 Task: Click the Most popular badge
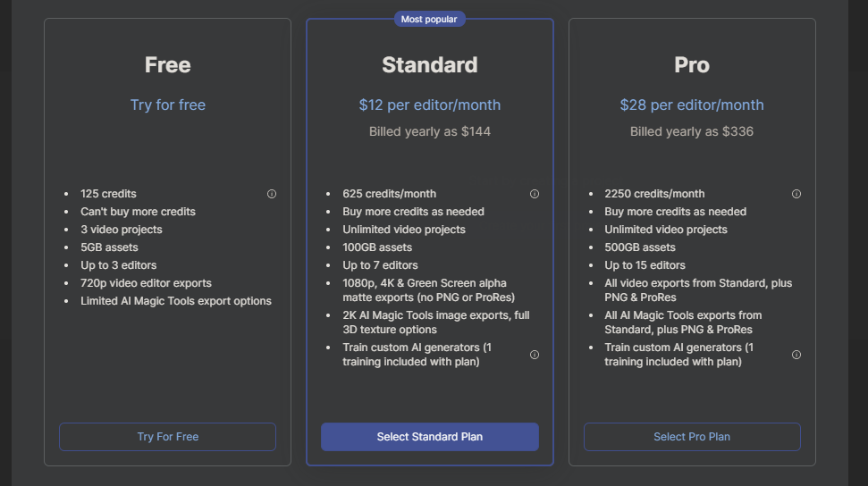click(430, 19)
